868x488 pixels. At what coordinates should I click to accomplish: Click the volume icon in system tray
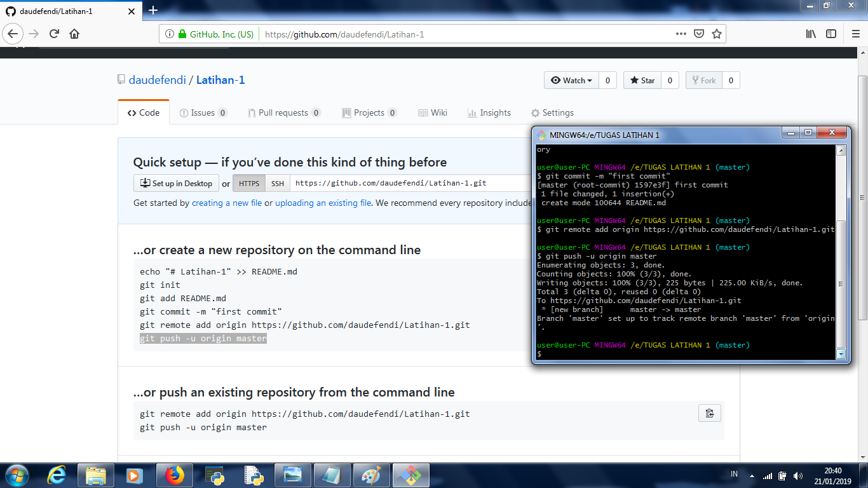[798, 475]
